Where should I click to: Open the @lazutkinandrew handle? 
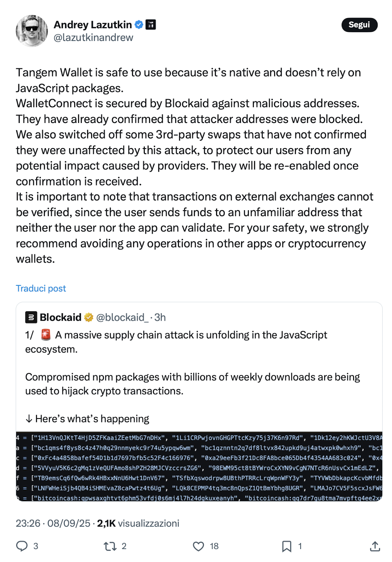tap(93, 38)
